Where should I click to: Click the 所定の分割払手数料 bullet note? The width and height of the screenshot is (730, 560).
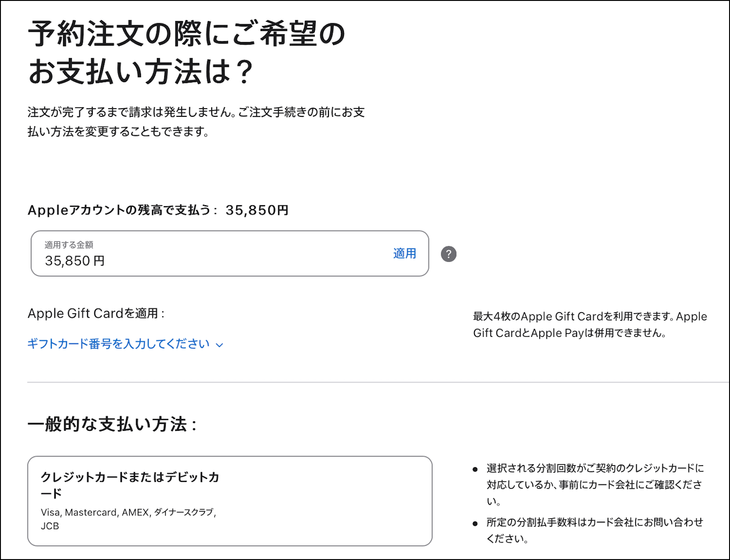[x=595, y=530]
